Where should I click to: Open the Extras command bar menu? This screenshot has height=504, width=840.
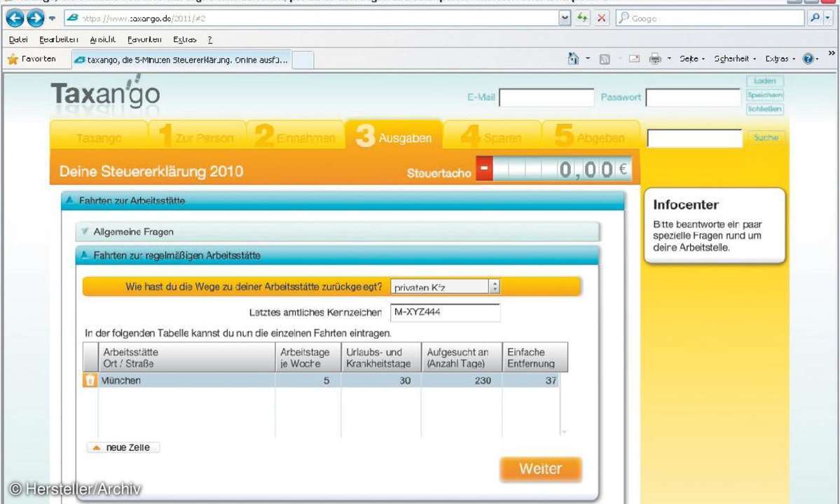(780, 58)
